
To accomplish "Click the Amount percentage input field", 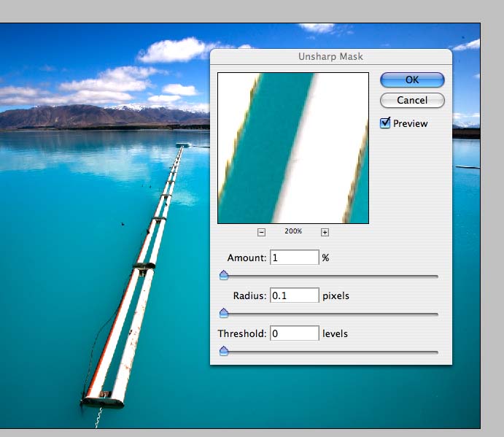I will (295, 258).
